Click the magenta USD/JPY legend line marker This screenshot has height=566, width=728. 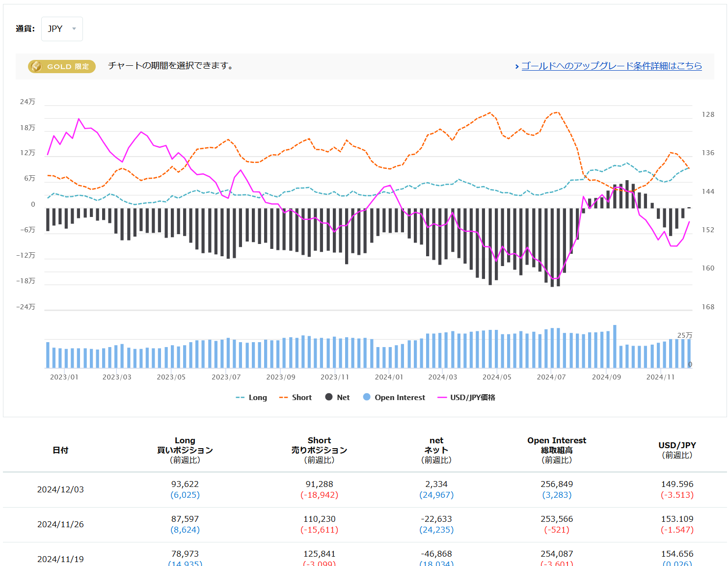pos(442,398)
